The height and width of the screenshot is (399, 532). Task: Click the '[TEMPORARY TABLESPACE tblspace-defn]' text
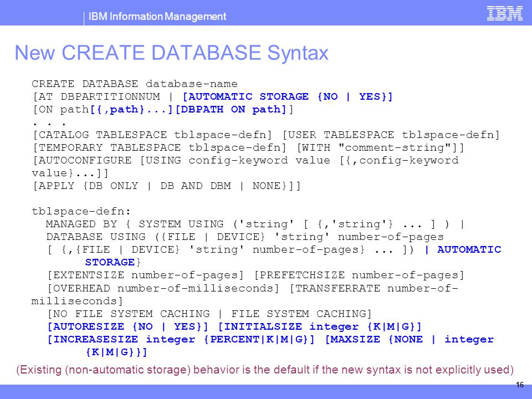160,147
